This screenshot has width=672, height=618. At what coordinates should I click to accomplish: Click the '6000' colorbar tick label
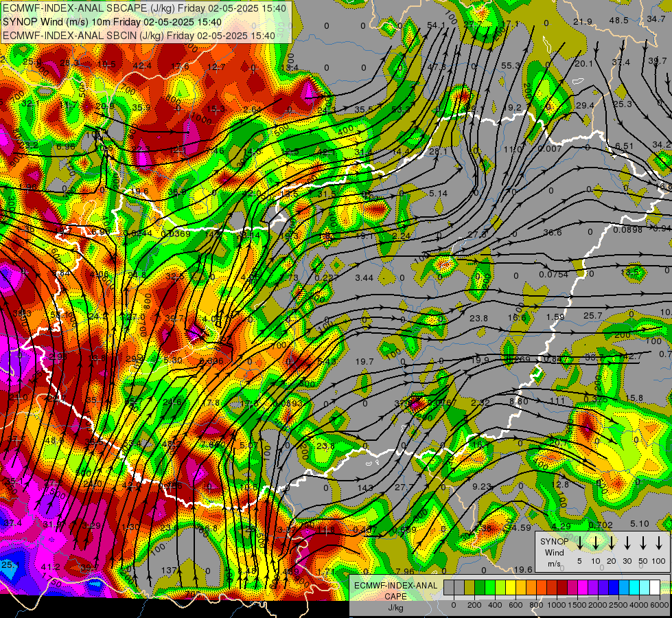click(660, 605)
